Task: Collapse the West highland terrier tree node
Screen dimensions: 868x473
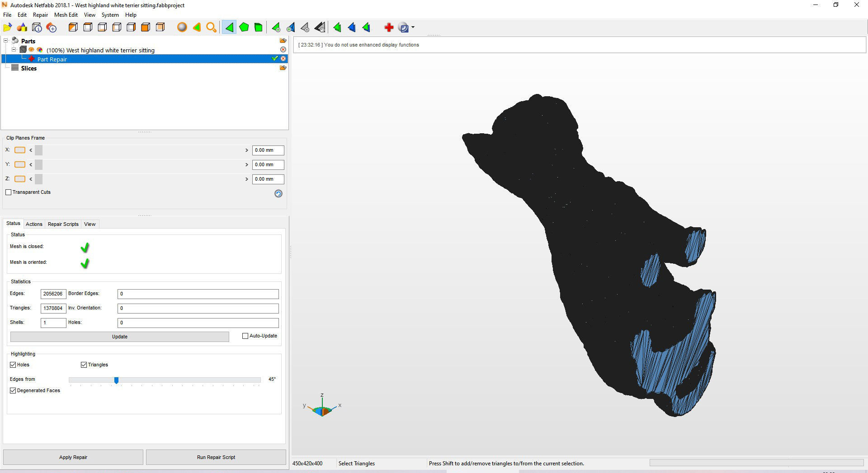Action: click(x=14, y=50)
